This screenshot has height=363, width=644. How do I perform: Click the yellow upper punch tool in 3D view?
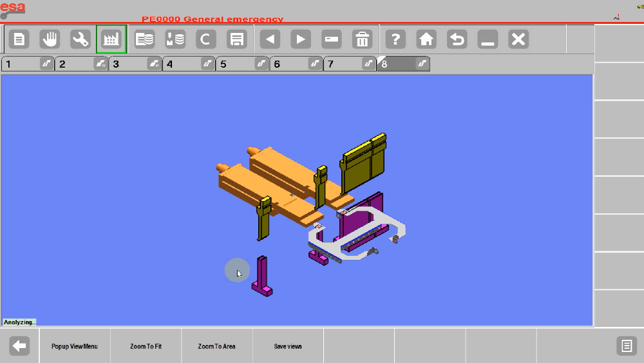[x=363, y=162]
